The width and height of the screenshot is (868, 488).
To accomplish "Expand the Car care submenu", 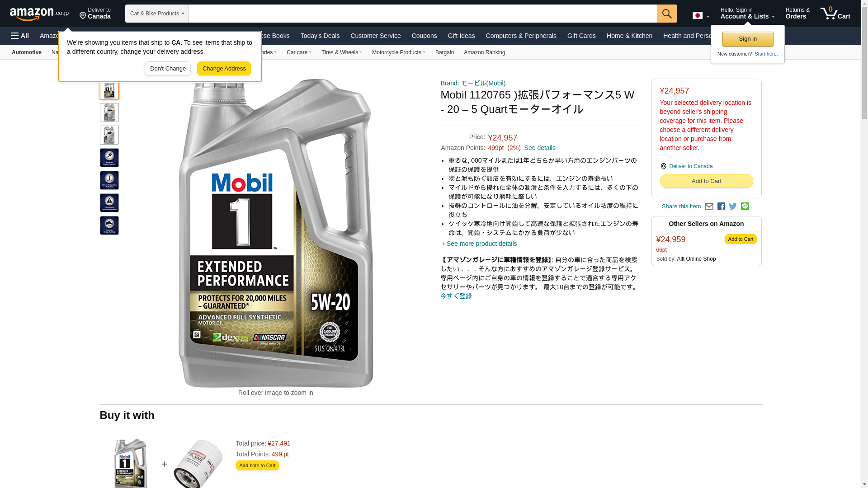I will (x=299, y=52).
